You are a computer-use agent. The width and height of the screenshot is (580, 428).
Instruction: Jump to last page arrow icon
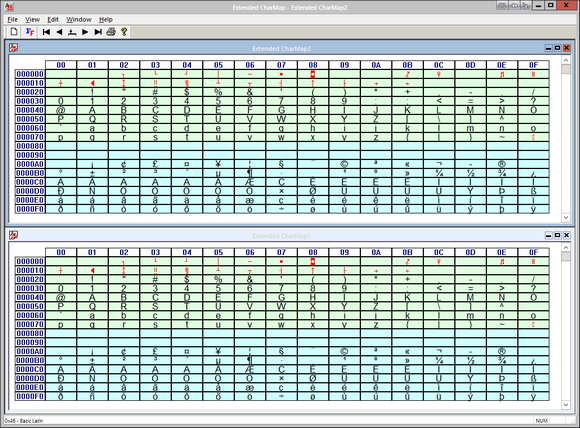[98, 32]
